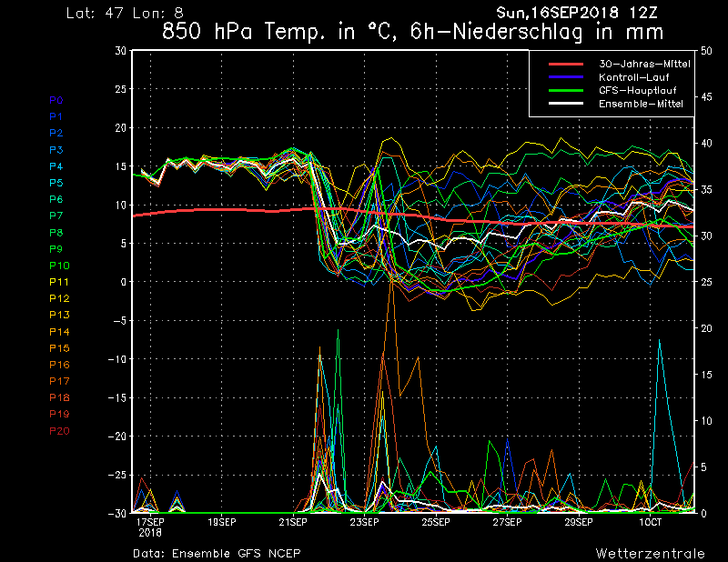This screenshot has width=728, height=562.
Task: Click the Data: Ensemble GFS NCEP text
Action: (217, 553)
